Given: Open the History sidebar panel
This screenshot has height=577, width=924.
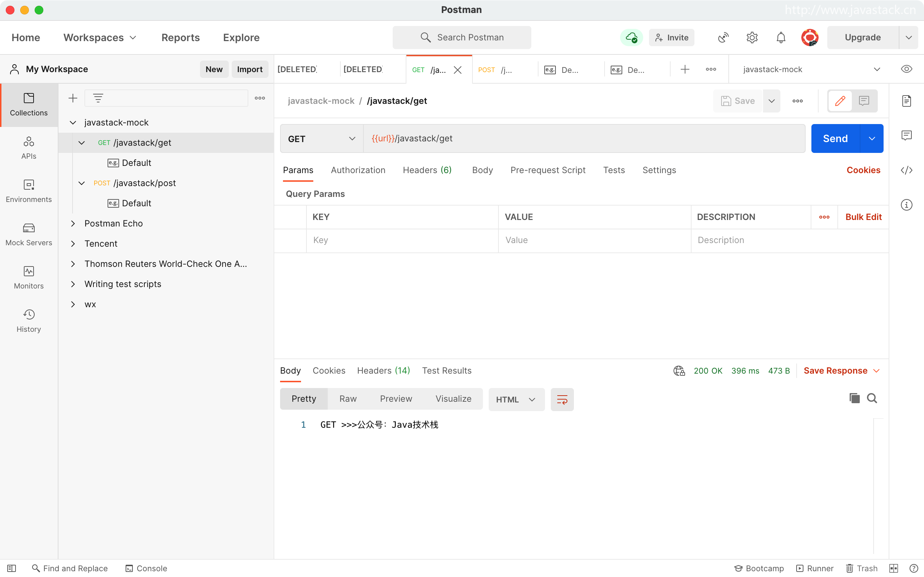Looking at the screenshot, I should [29, 321].
